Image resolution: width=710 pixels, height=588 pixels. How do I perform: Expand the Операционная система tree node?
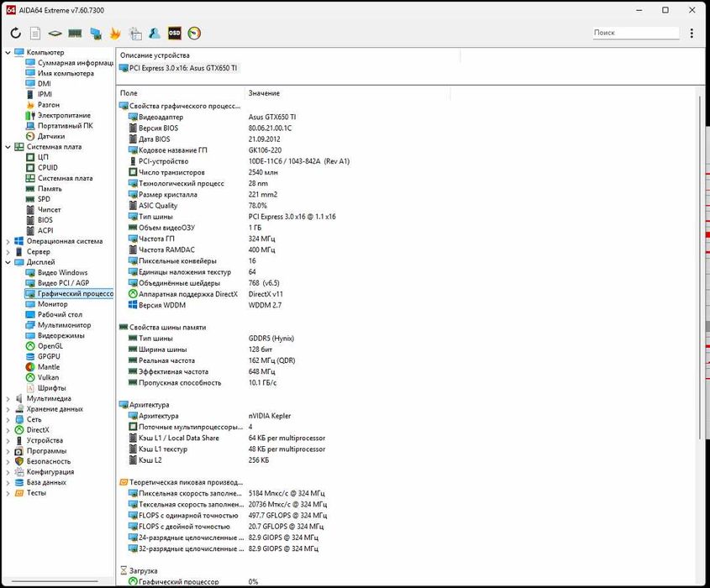(8, 241)
